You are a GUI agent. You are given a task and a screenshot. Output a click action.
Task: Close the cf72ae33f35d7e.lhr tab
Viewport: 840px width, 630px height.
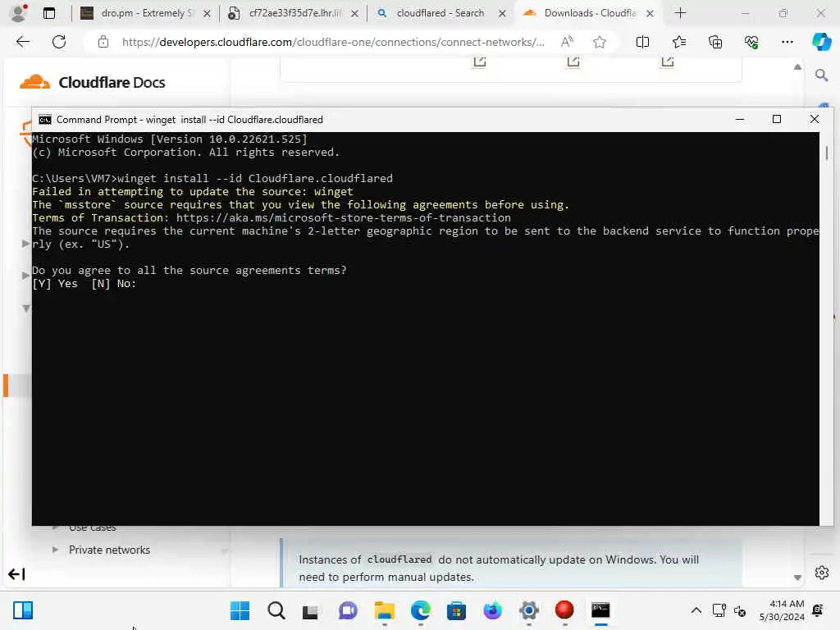pyautogui.click(x=354, y=13)
